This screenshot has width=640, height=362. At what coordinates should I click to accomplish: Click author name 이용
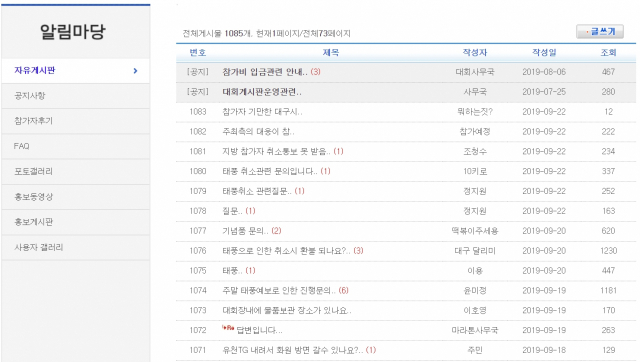click(x=475, y=271)
